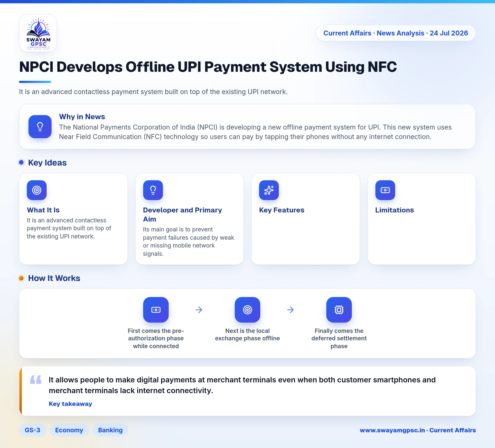The width and height of the screenshot is (495, 448).
Task: Click the text about preventing payment failures
Action: pyautogui.click(x=189, y=242)
